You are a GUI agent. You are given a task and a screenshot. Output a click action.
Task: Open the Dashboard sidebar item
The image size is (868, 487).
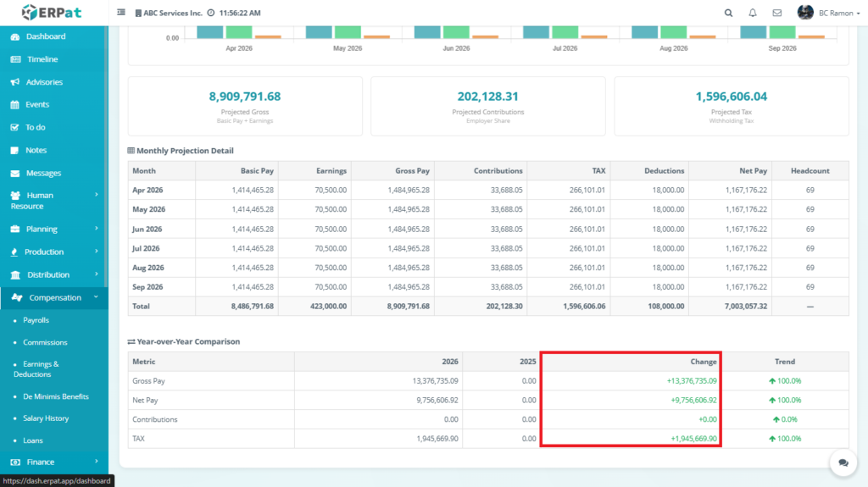pos(45,36)
